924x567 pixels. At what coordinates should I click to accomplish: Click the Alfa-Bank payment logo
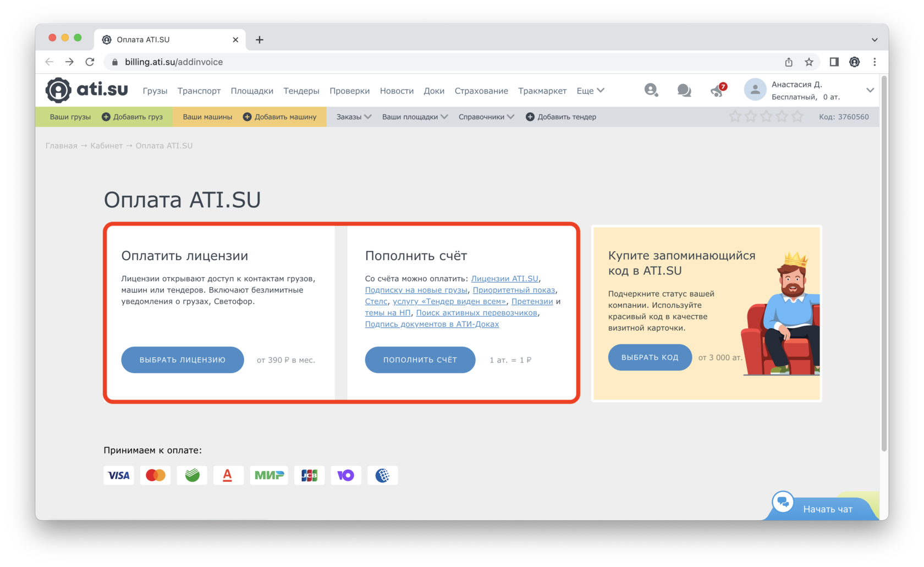(x=228, y=475)
